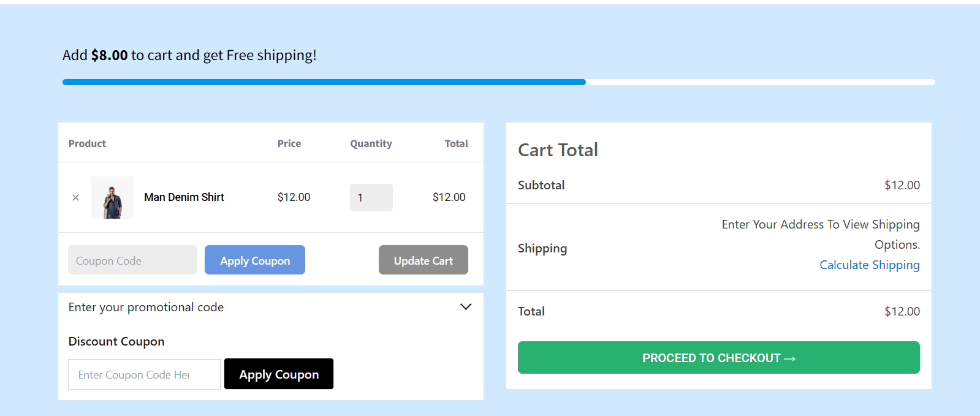Click Proceed to Checkout

719,358
